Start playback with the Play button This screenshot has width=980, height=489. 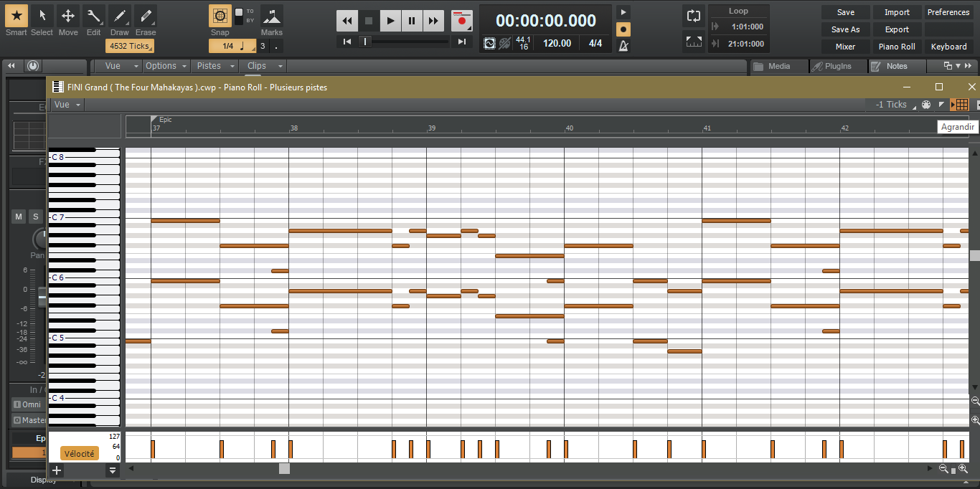[x=390, y=21]
